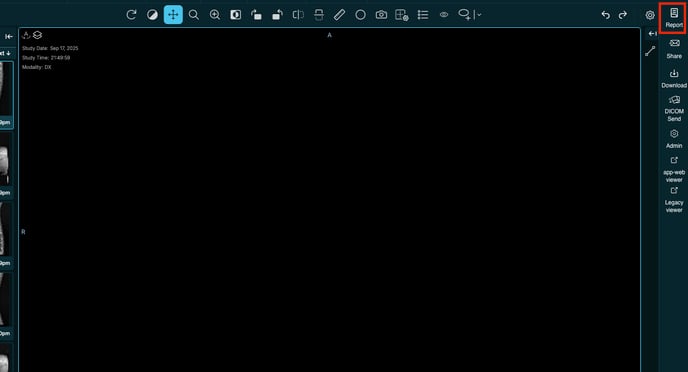This screenshot has width=688, height=372.
Task: Click the reset view circular arrow icon
Action: pos(131,15)
